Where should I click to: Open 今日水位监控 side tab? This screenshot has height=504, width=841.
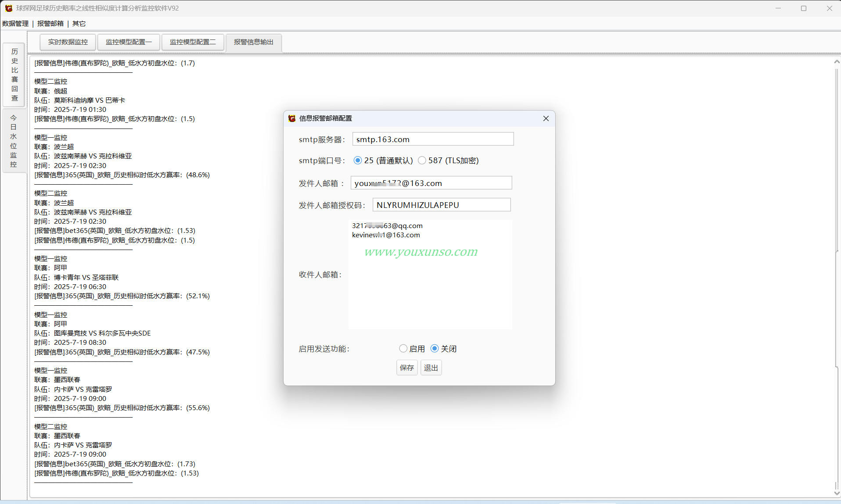pos(14,141)
